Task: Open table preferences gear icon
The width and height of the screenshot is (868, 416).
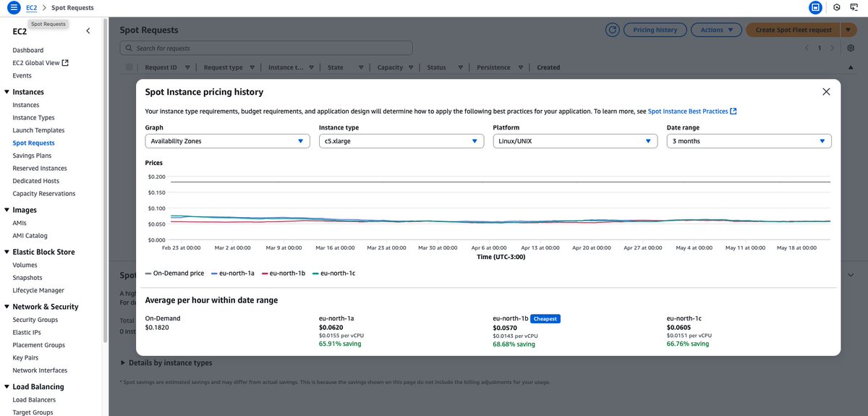Action: tap(851, 48)
